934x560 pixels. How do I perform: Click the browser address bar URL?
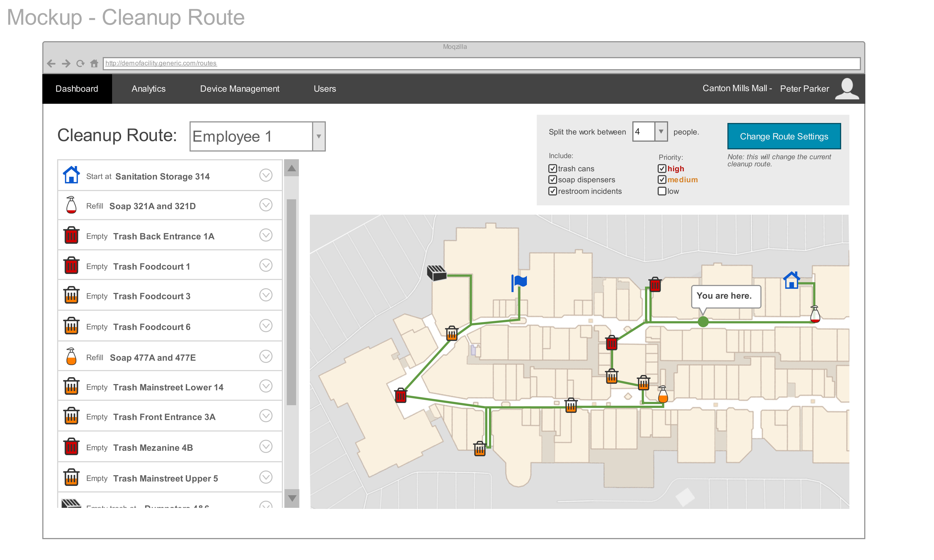tap(161, 63)
